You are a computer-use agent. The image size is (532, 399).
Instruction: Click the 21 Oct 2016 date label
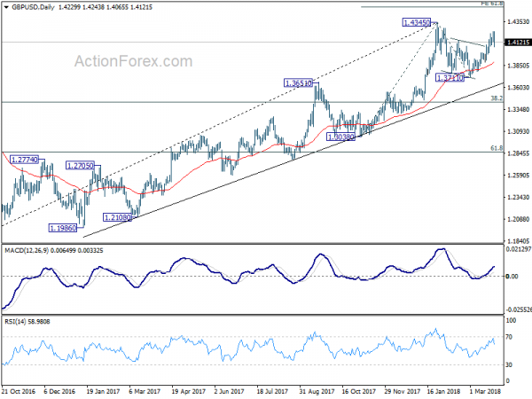tap(19, 391)
